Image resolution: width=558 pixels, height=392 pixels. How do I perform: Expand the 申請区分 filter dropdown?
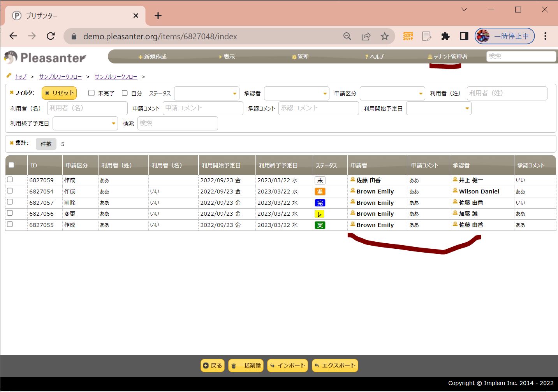(392, 93)
